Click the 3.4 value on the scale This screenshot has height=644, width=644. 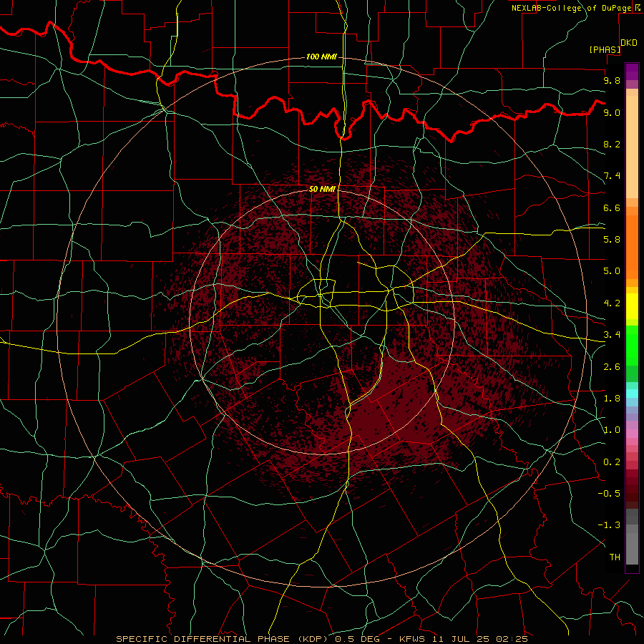(612, 335)
